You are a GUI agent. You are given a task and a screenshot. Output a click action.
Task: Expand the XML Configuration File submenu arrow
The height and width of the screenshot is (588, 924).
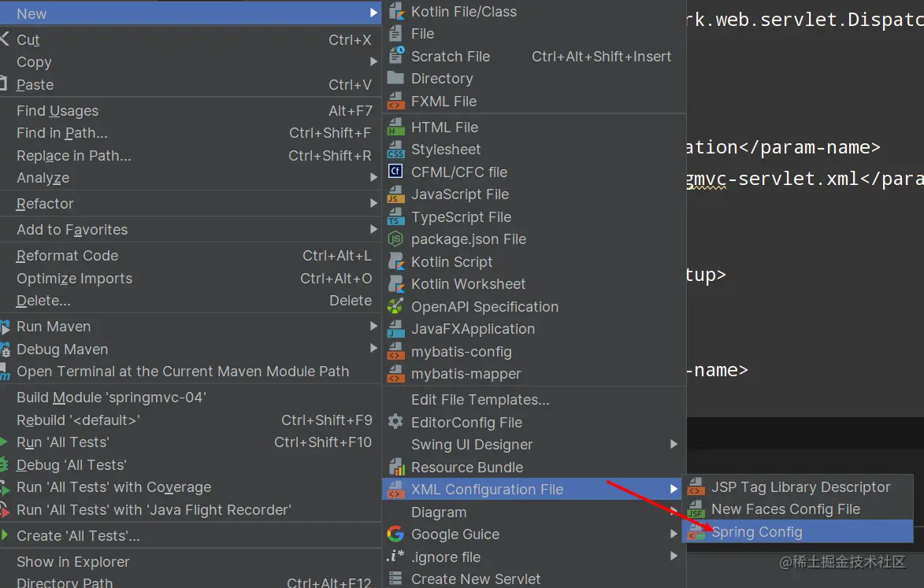(674, 489)
